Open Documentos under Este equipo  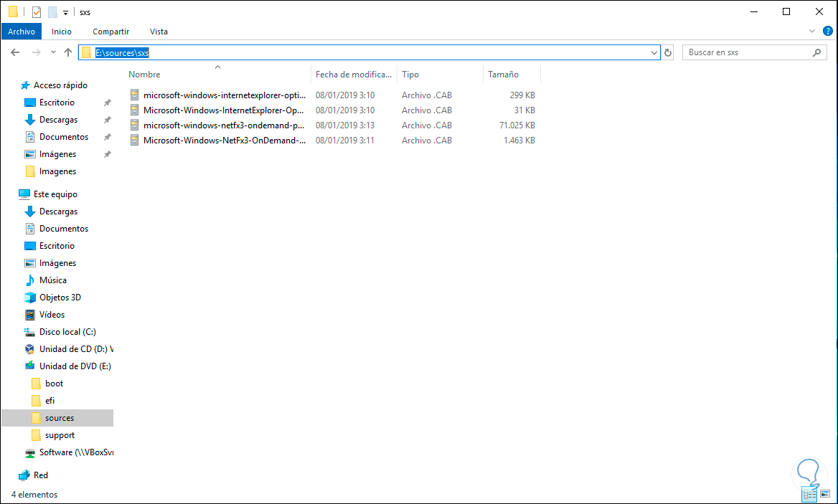(64, 229)
